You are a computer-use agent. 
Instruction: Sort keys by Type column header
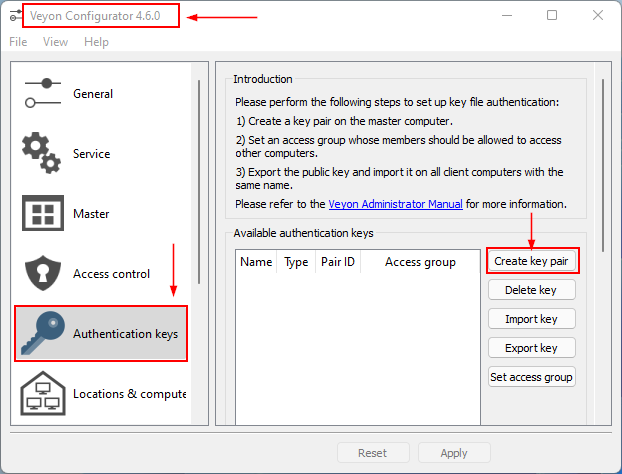click(x=296, y=262)
